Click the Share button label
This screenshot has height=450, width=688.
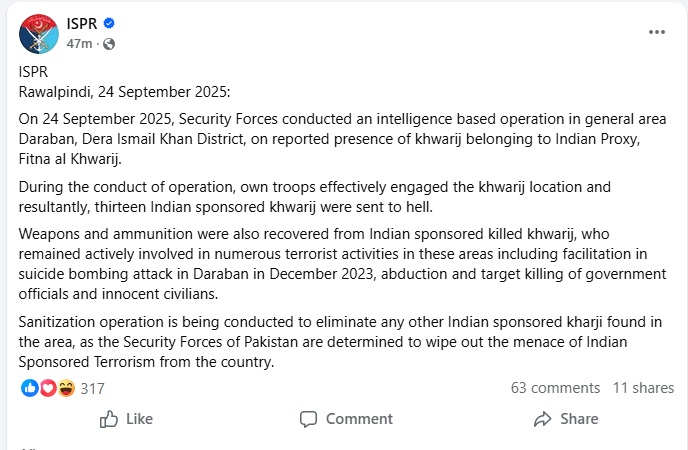tap(579, 419)
